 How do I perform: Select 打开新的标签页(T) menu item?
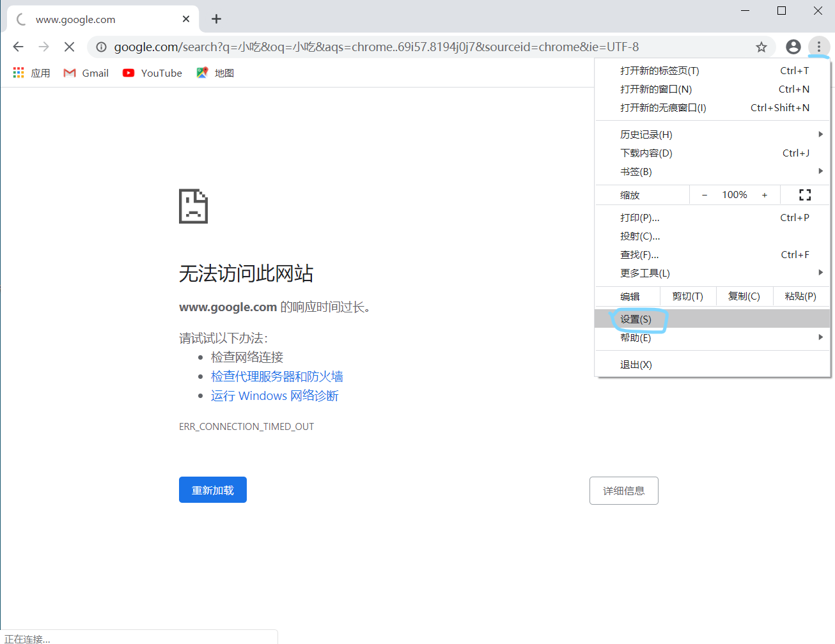coord(712,70)
